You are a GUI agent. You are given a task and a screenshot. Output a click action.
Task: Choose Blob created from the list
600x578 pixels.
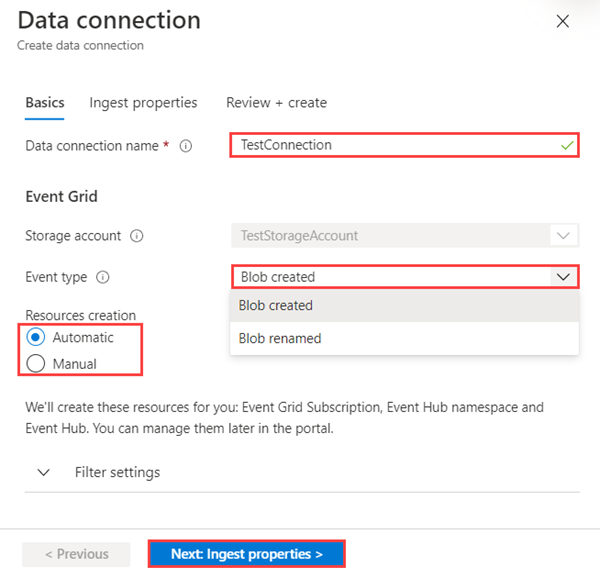tap(276, 306)
